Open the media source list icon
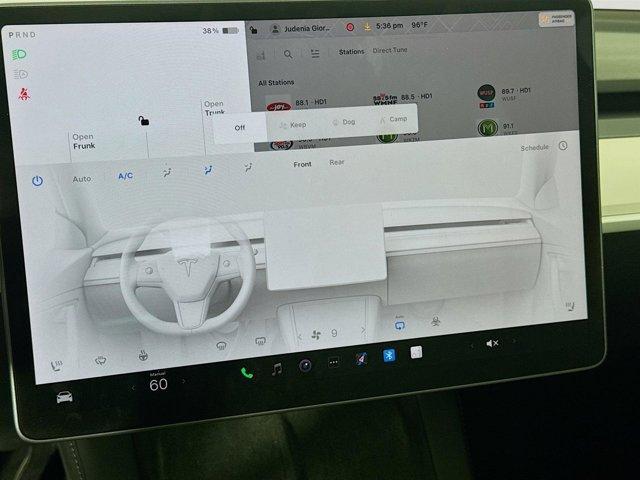Viewport: 640px width, 480px height. coord(315,53)
